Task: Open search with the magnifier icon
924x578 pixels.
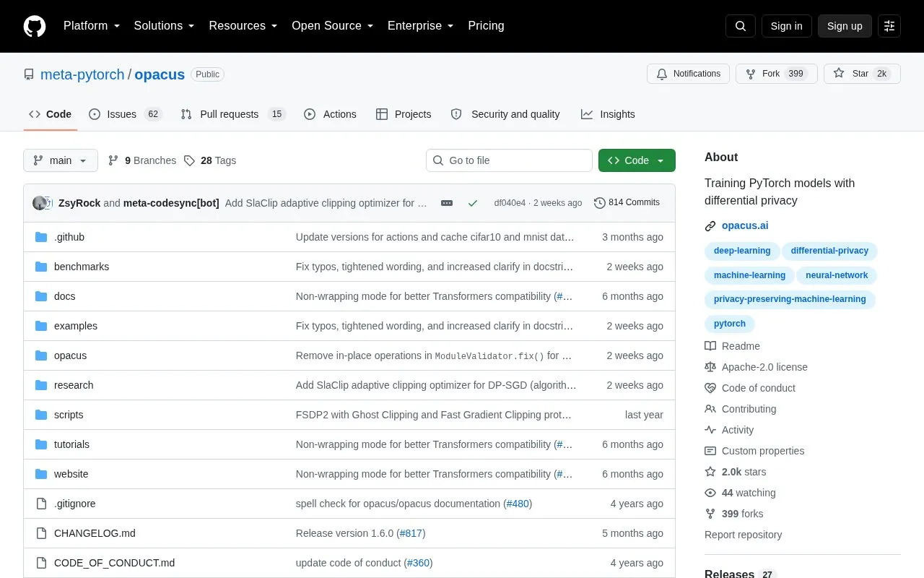Action: 741,26
